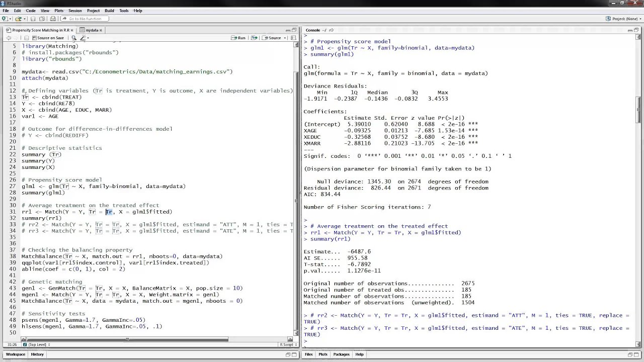Image resolution: width=644 pixels, height=362 pixels.
Task: Open the File menu
Action: [x=6, y=11]
